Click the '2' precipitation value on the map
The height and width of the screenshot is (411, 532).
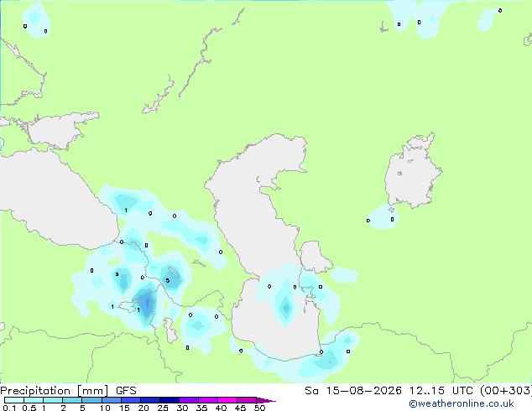(117, 274)
